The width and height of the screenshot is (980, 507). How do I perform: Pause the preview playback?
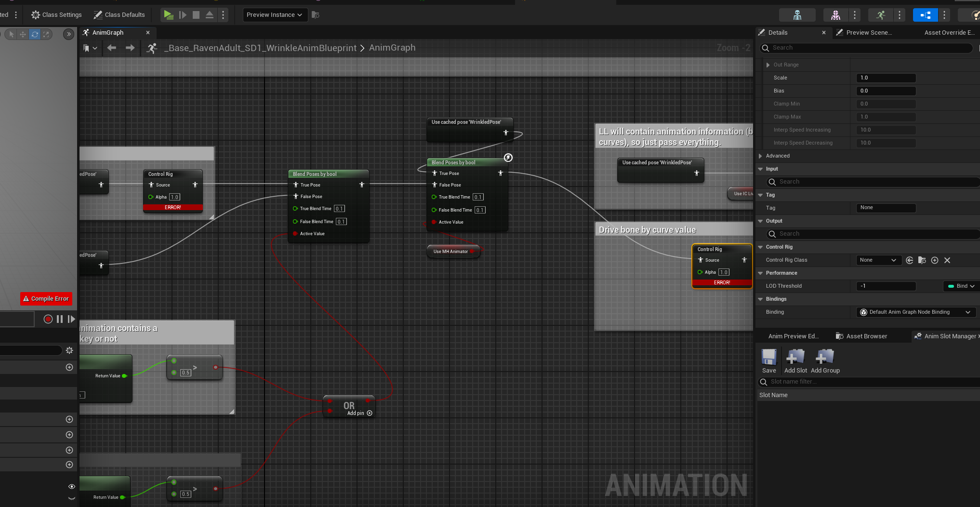click(60, 319)
